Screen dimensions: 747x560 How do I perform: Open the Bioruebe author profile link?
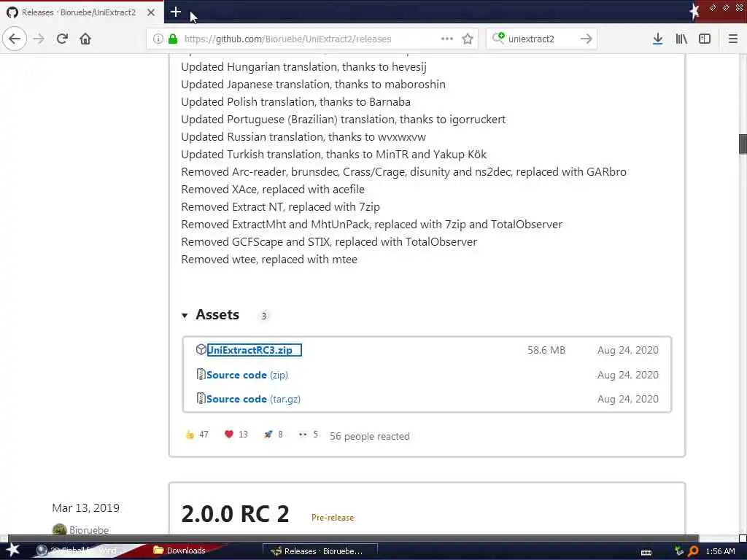pos(89,530)
